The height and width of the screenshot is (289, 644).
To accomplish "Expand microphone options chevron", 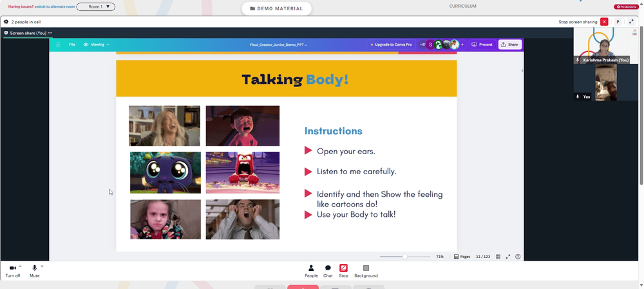I will [42, 266].
